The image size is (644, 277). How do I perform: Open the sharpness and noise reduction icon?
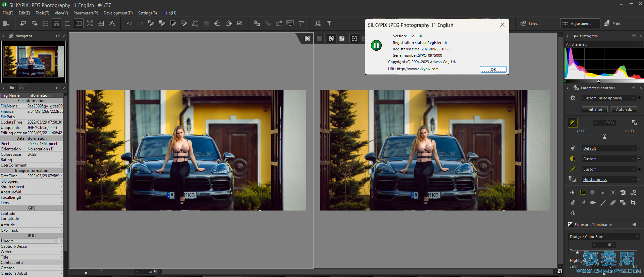click(x=573, y=180)
